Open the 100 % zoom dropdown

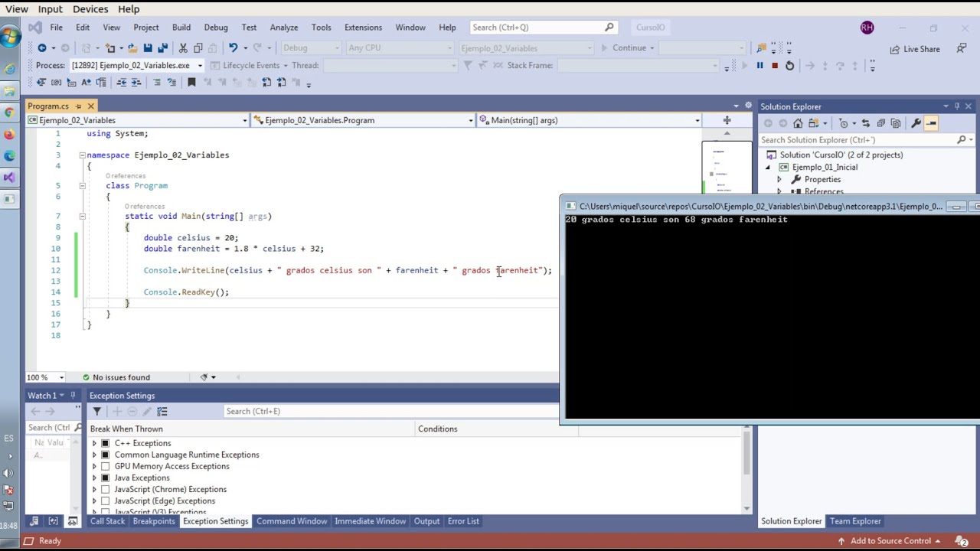(x=61, y=377)
